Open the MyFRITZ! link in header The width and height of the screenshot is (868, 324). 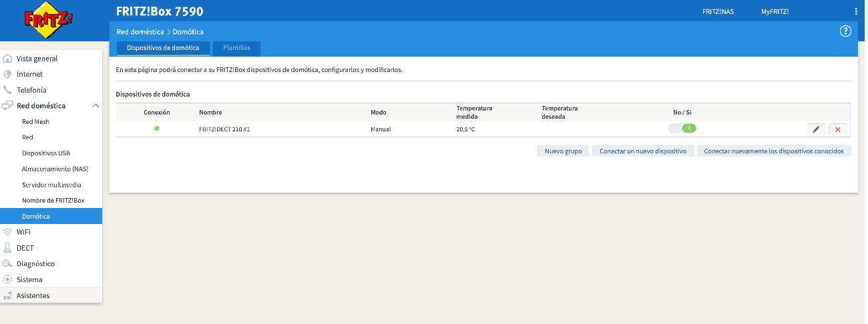point(775,11)
